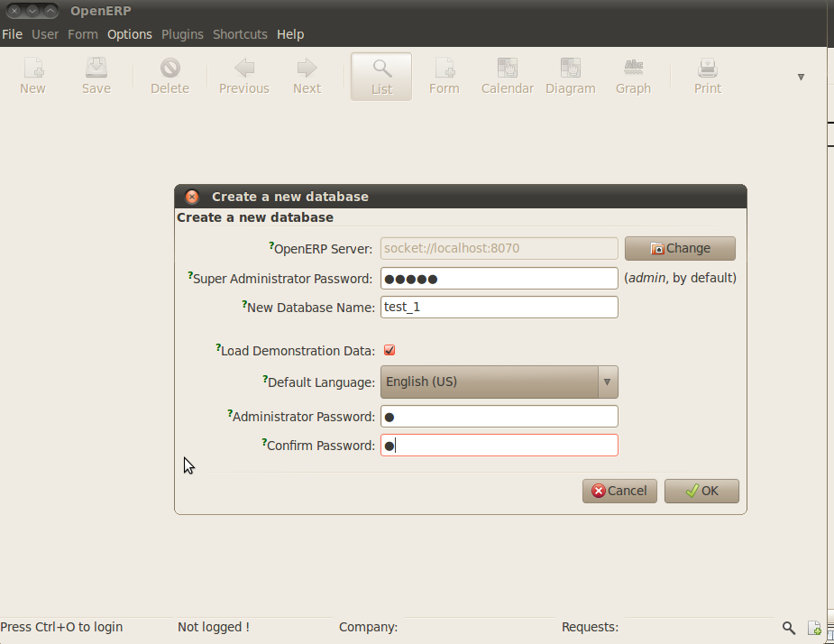The height and width of the screenshot is (644, 834).
Task: Open the Plugins menu
Action: click(182, 34)
